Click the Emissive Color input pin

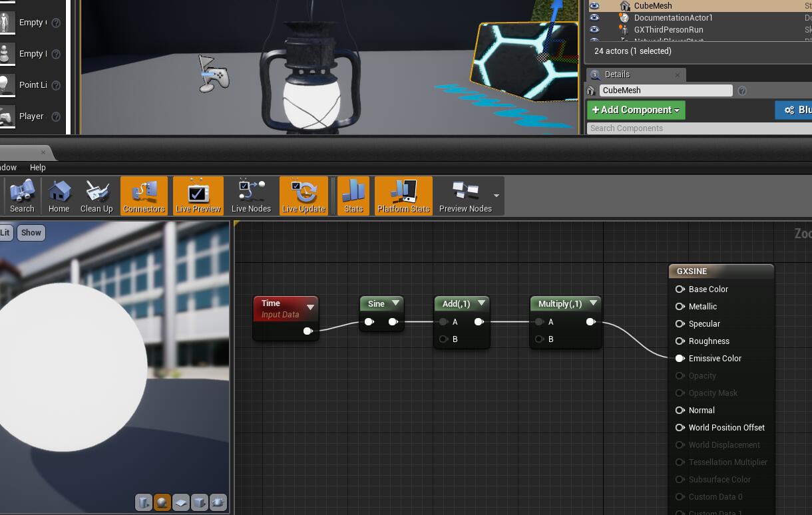[x=680, y=359]
